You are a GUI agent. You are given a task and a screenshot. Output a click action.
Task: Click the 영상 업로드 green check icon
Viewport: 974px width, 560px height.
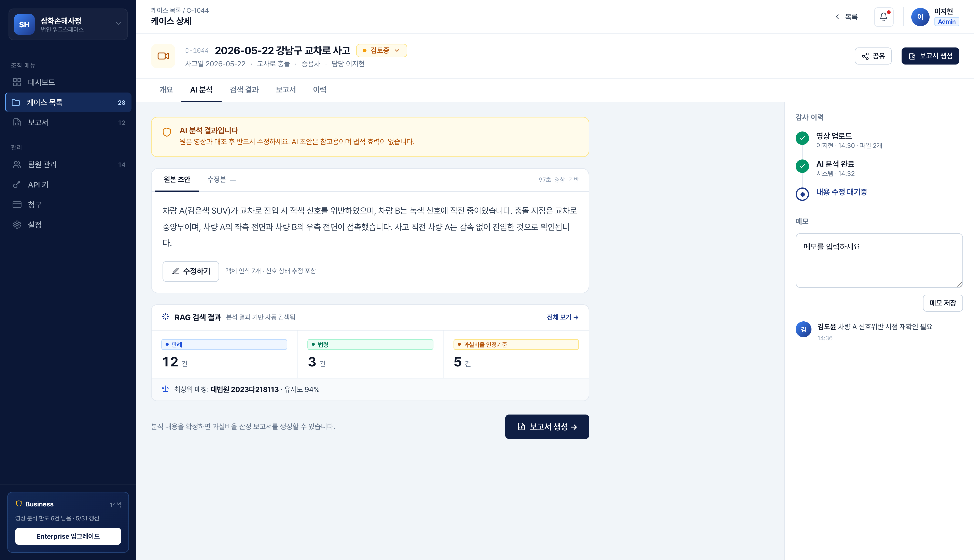click(x=802, y=138)
